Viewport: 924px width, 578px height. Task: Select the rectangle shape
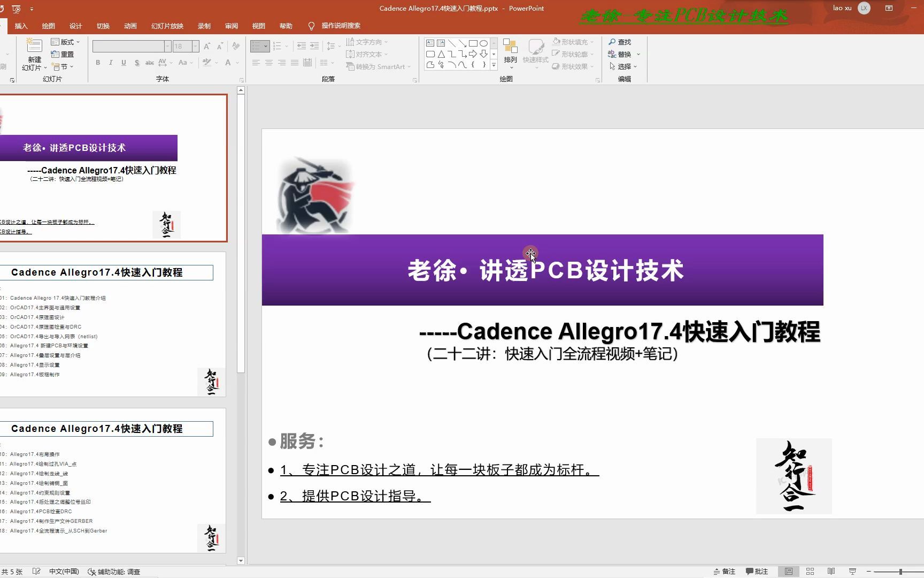tap(473, 43)
